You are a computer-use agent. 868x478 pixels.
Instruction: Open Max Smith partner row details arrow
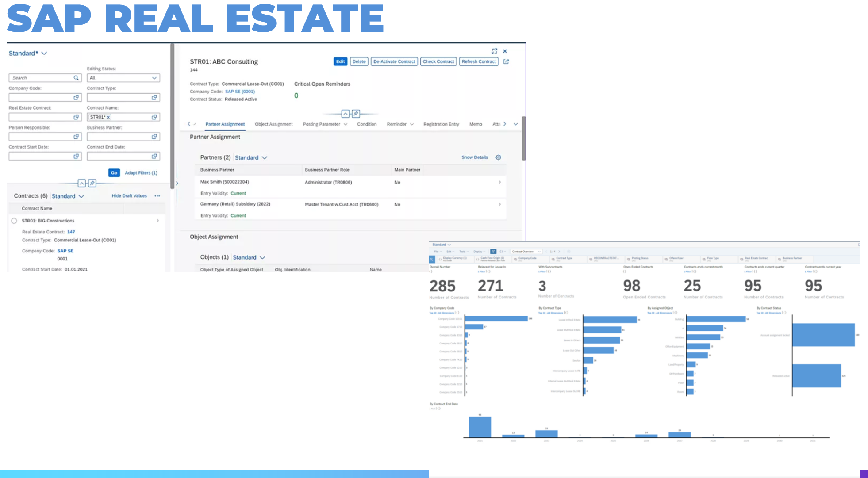[x=500, y=182]
